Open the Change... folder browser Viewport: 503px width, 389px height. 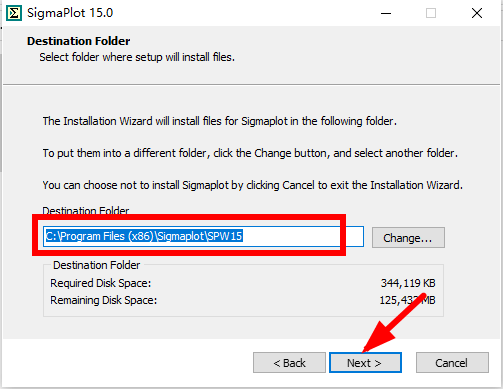pos(408,238)
